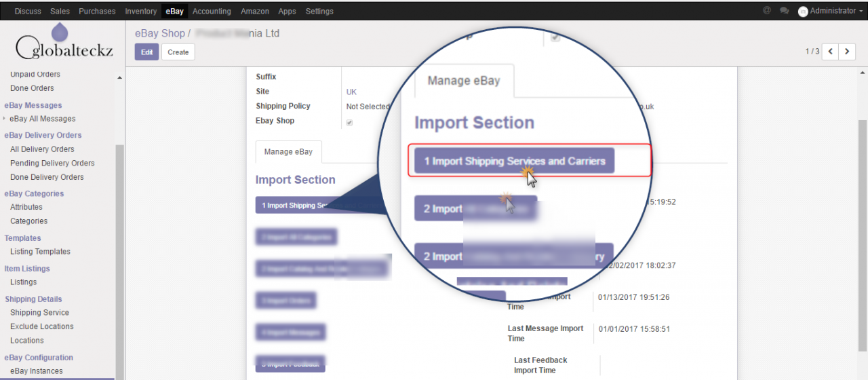
Task: Toggle the Ebay Shop checkbox
Action: (x=349, y=122)
